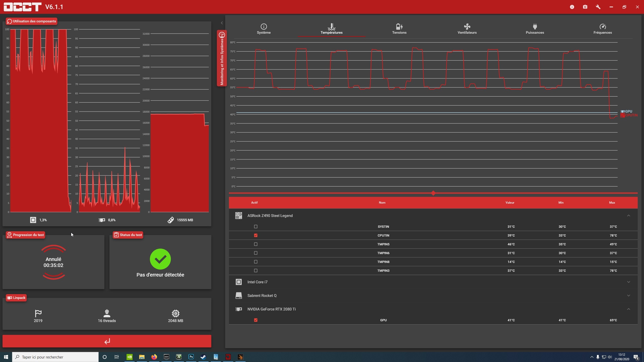Screen dimensions: 644x362
Task: Click the Max column header
Action: pos(612,202)
